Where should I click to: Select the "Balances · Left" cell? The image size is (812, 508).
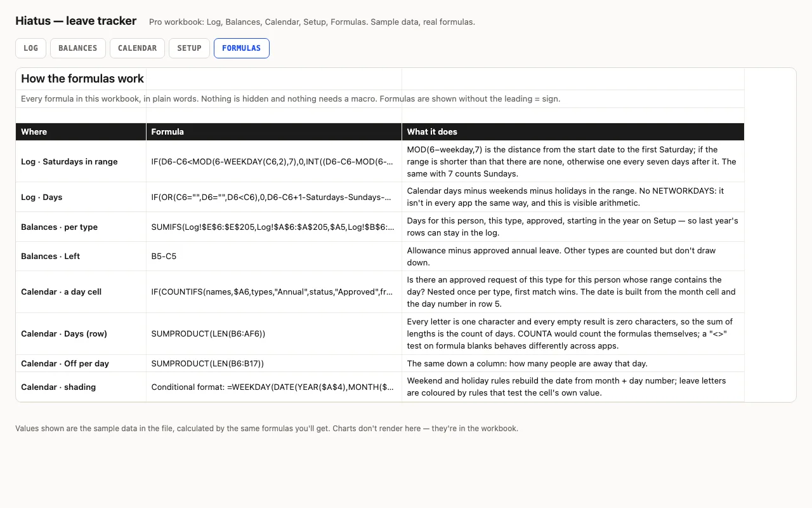81,257
